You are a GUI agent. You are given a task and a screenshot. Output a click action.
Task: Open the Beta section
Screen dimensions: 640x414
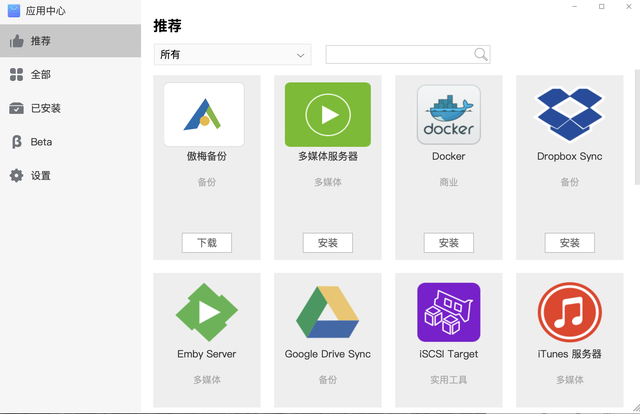[70, 142]
